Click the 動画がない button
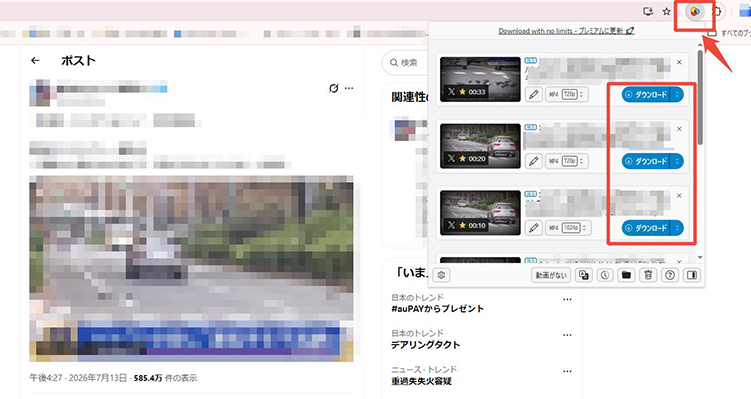The height and width of the screenshot is (399, 751). click(551, 275)
